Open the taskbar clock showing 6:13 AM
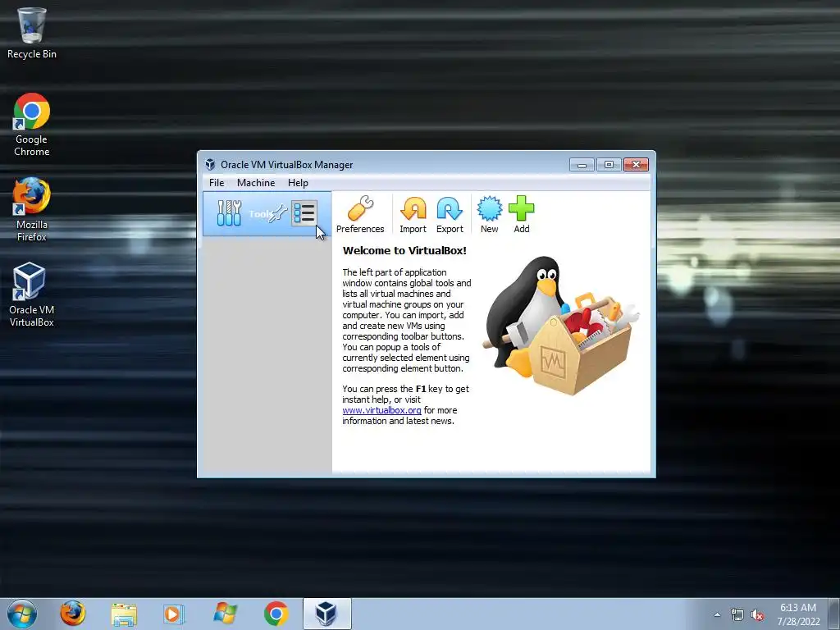Image resolution: width=840 pixels, height=630 pixels. pyautogui.click(x=798, y=614)
